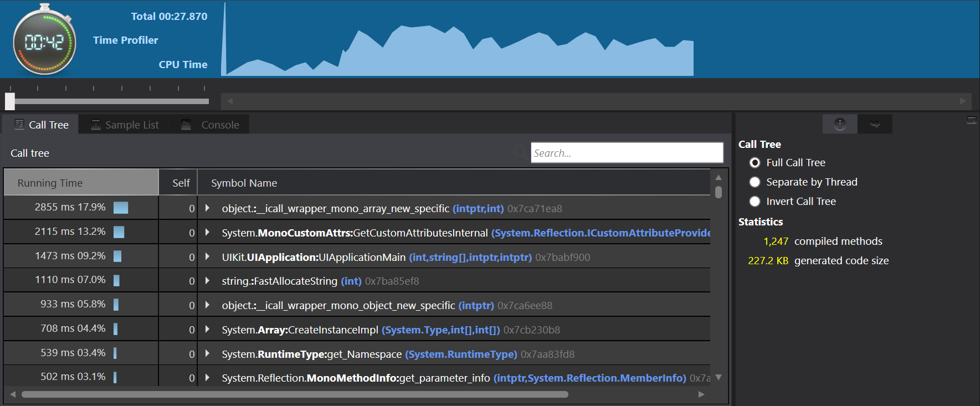Click the table's horizontal scrollbar thumb
Screen dimensions: 980x406
[295, 394]
